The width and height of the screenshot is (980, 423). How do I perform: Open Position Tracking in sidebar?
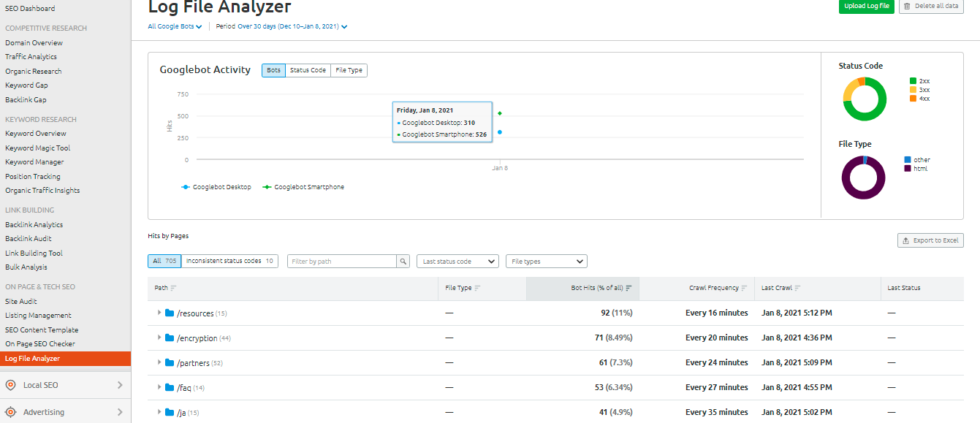pos(33,176)
